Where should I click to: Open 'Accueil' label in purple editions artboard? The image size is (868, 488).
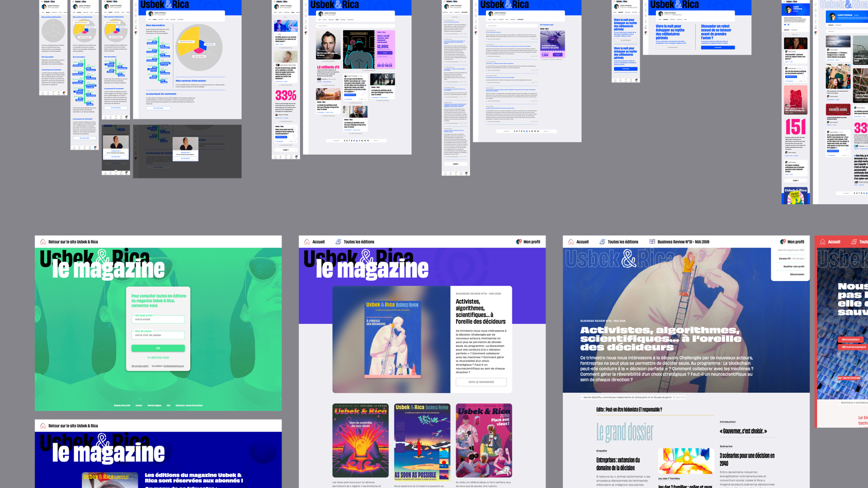pyautogui.click(x=318, y=242)
